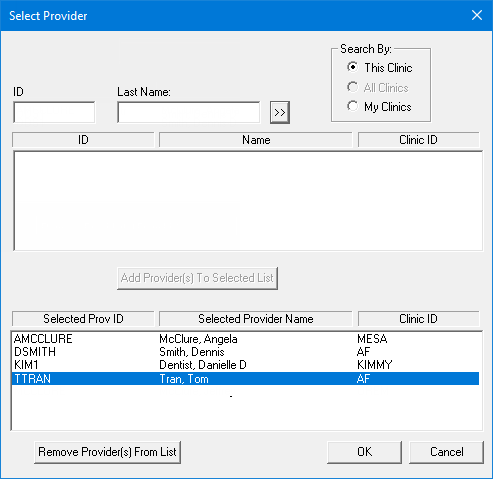Select the highlighted TTRAN Tran, Tom row
This screenshot has height=479, width=493.
246,379
